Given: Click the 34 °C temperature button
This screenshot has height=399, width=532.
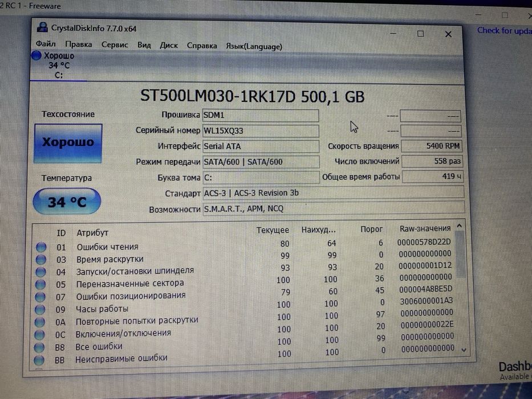Looking at the screenshot, I should click(67, 202).
